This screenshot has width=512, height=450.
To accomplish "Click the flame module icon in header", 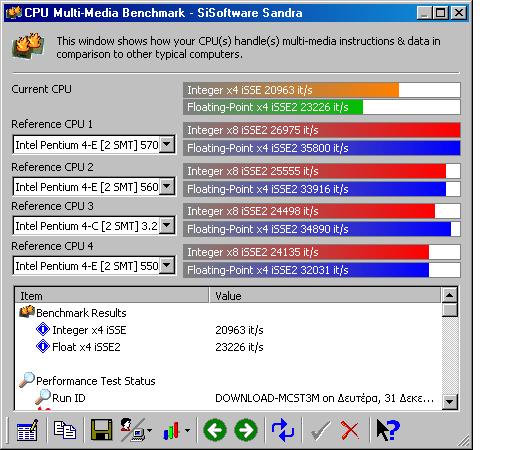I will (x=28, y=46).
